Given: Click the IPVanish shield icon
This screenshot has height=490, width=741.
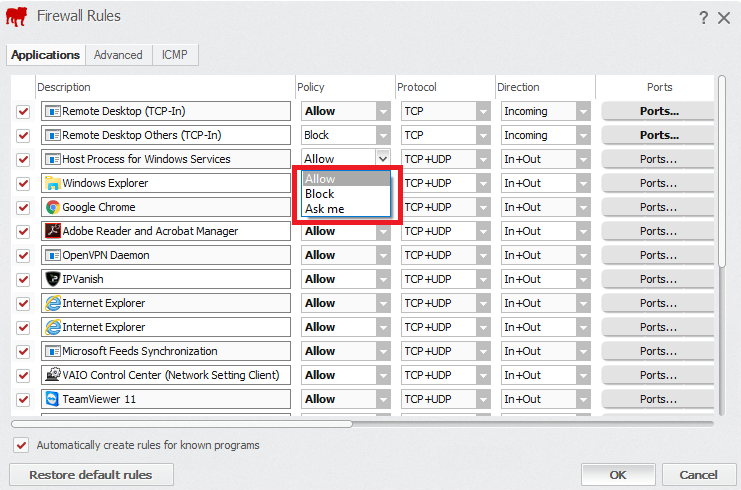Looking at the screenshot, I should (52, 279).
